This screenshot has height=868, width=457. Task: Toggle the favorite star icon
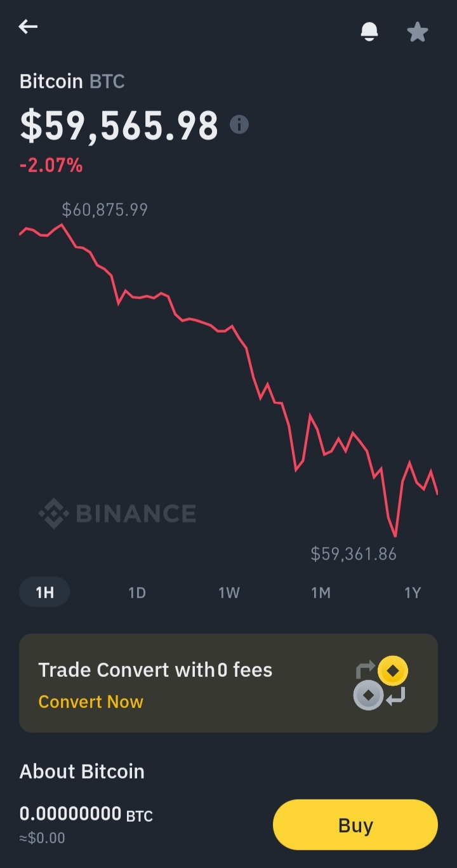point(417,31)
